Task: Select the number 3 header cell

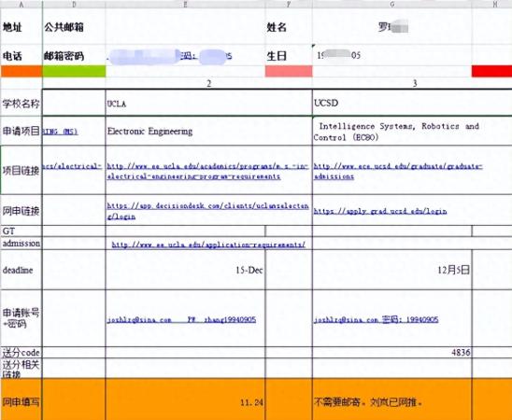Action: (x=415, y=83)
